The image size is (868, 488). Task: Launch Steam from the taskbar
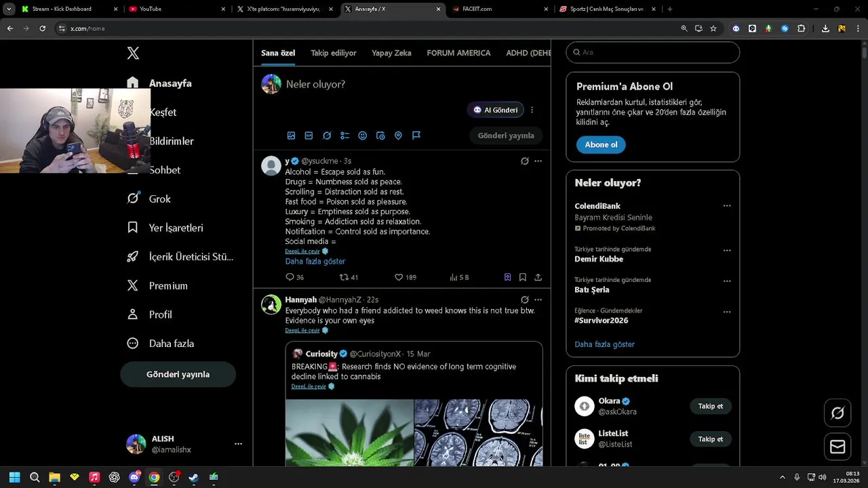(x=193, y=477)
